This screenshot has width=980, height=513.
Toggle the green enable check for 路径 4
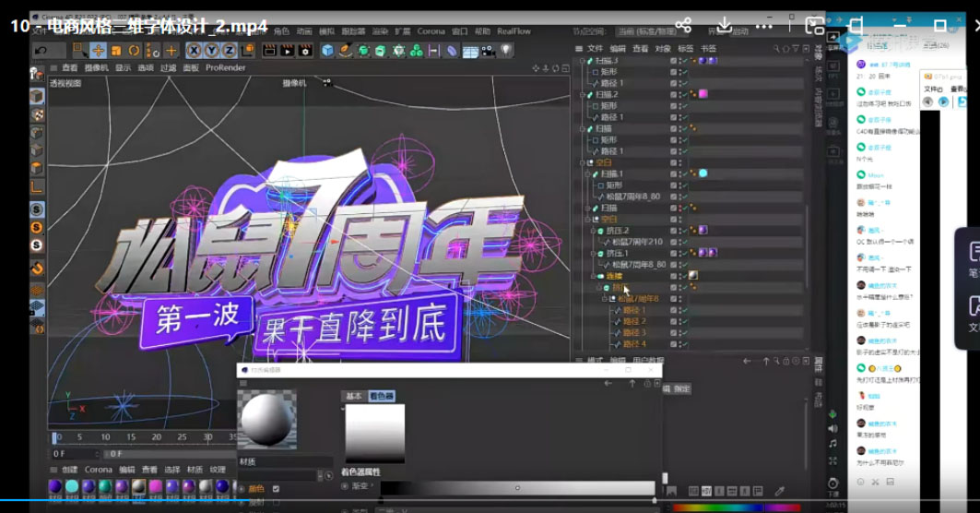pos(684,344)
